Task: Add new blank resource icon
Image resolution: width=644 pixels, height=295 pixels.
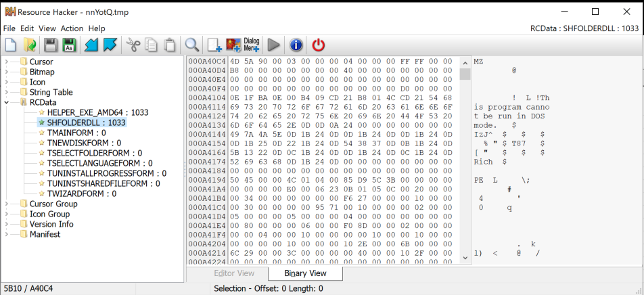Action: point(214,45)
